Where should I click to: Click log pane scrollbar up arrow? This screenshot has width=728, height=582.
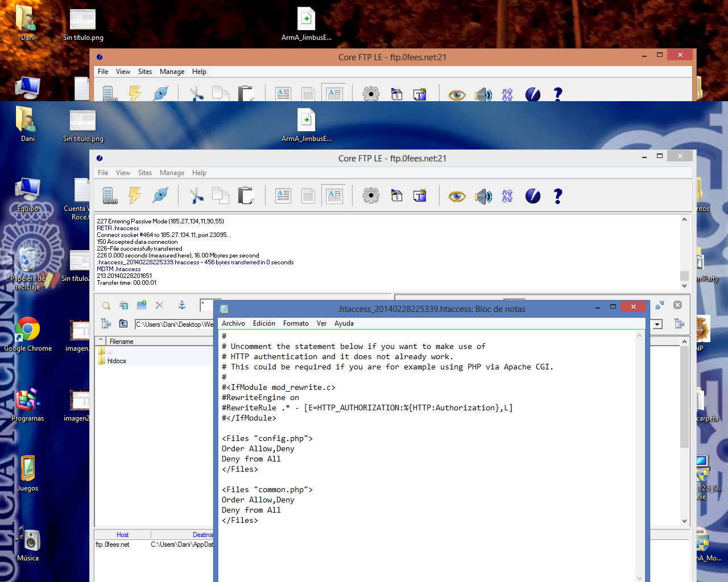pyautogui.click(x=685, y=219)
